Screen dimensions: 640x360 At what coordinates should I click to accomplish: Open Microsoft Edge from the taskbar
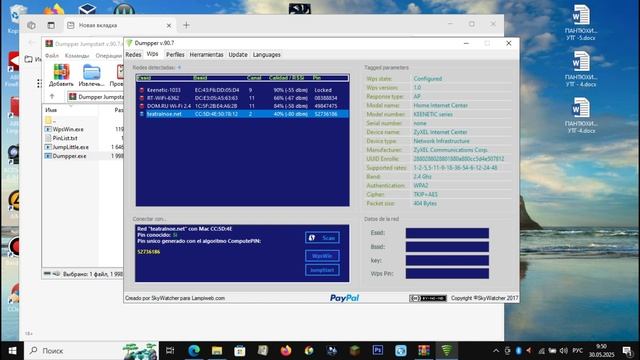tap(194, 351)
